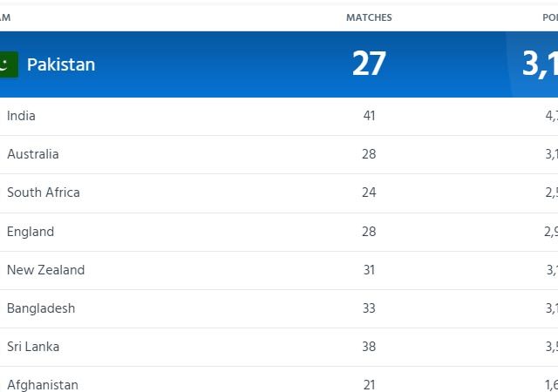558x392 pixels.
Task: Click India's 41 matches cell
Action: tap(369, 116)
